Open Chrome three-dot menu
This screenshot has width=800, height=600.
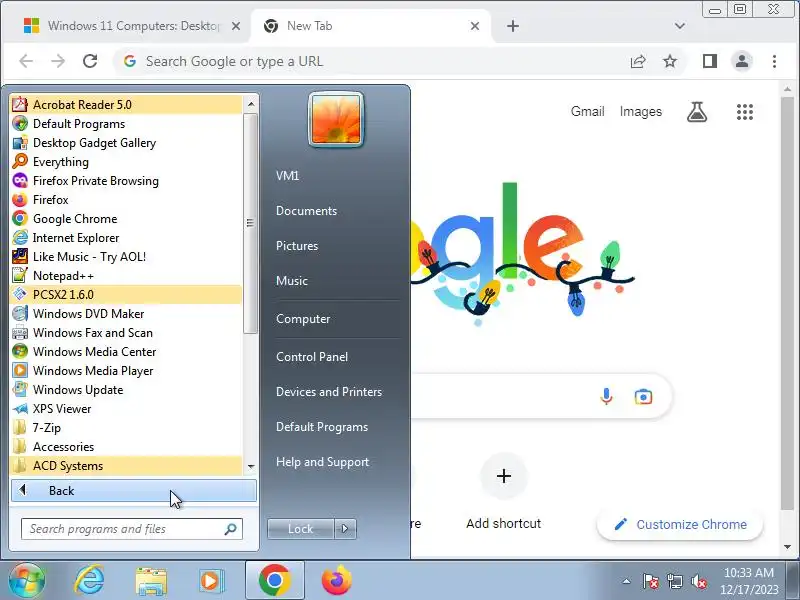pyautogui.click(x=774, y=61)
